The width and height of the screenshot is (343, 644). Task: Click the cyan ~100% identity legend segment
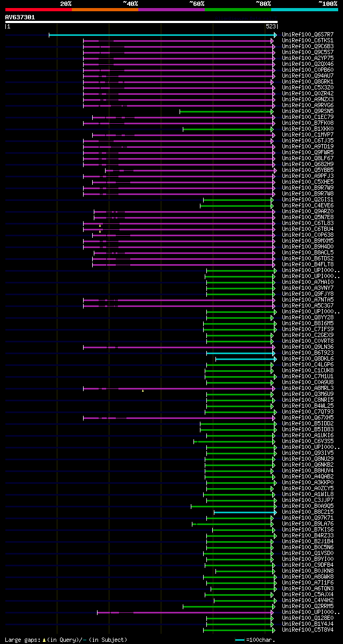click(x=304, y=9)
